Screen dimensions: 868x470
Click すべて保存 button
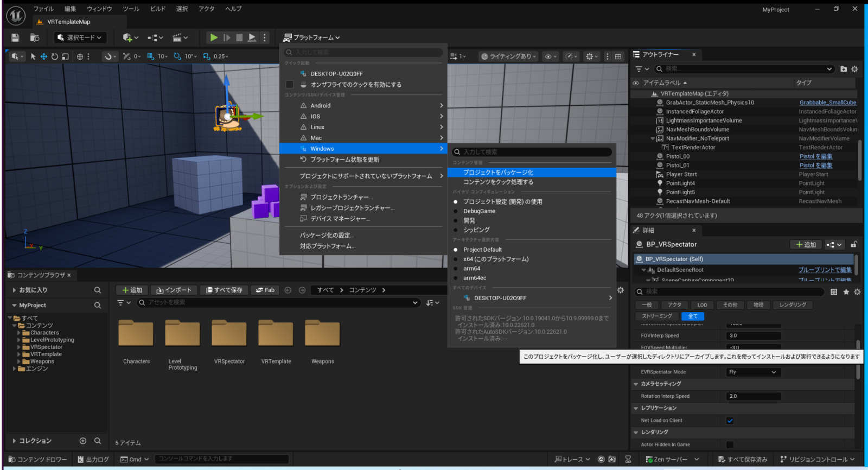click(x=224, y=290)
